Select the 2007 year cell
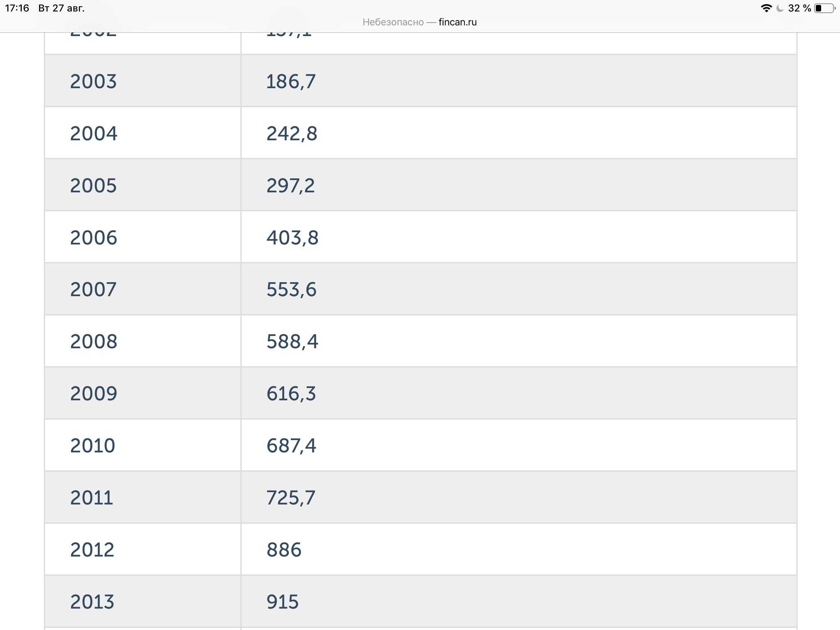Screen dimensions: 840x630 click(143, 289)
